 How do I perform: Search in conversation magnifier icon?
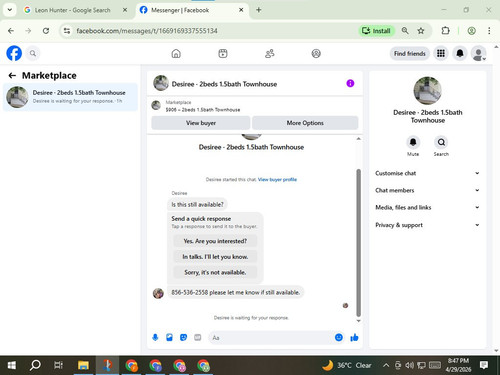coord(441,142)
